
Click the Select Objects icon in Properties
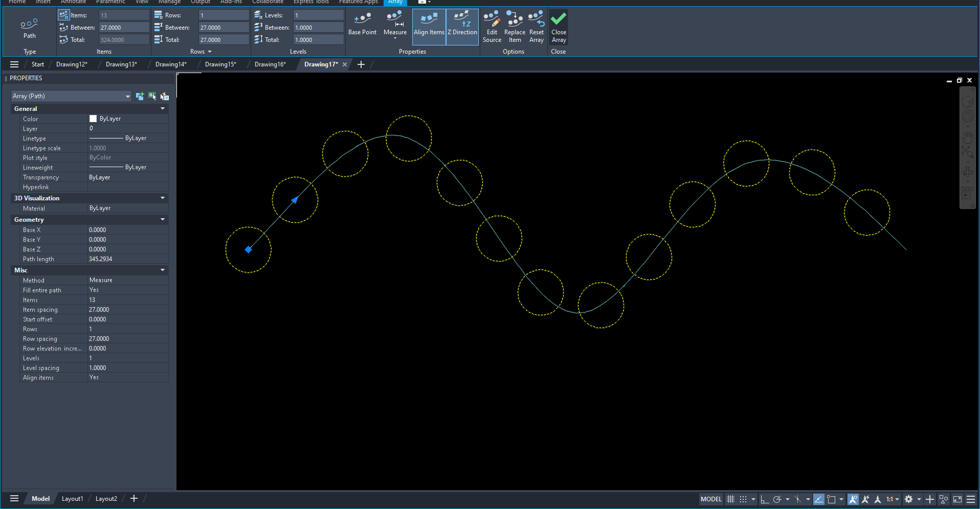coord(152,96)
